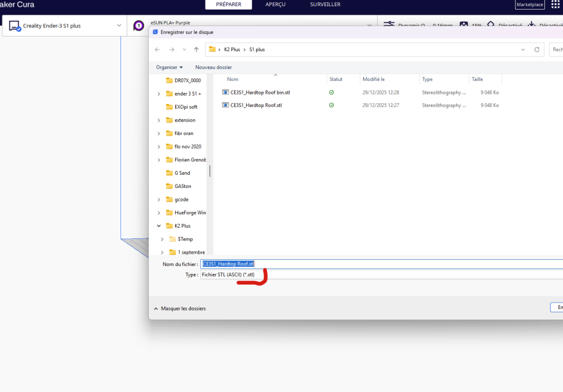Screen dimensions: 563x392
Task: Expand the eSUN PLA+ Purple material dropdown
Action: coord(369,25)
